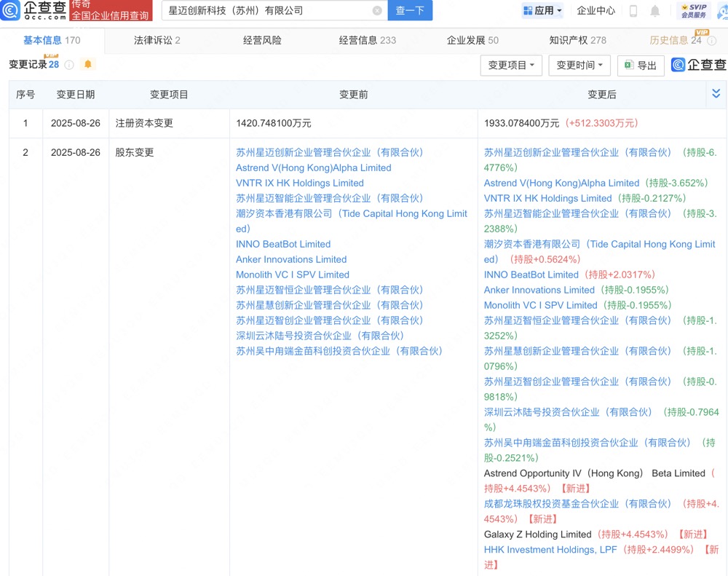Open the 变更项目 filter dropdown
This screenshot has width=728, height=576.
pyautogui.click(x=511, y=65)
